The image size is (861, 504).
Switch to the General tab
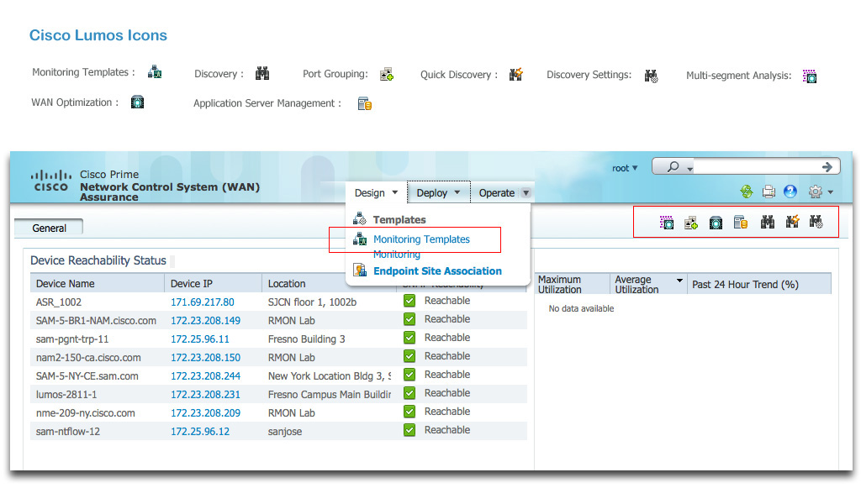click(49, 228)
